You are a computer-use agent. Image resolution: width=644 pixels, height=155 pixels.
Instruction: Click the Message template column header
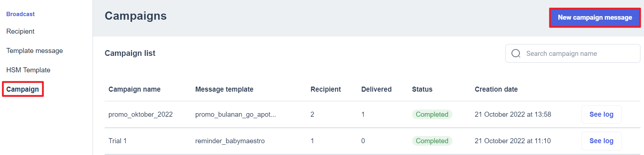pos(224,89)
